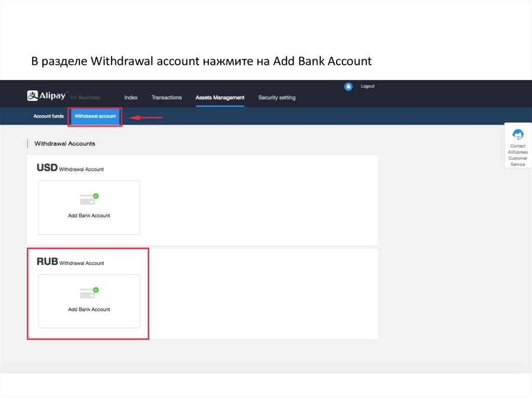The width and height of the screenshot is (532, 398).
Task: Add Bank Account under RUB
Action: tap(89, 301)
